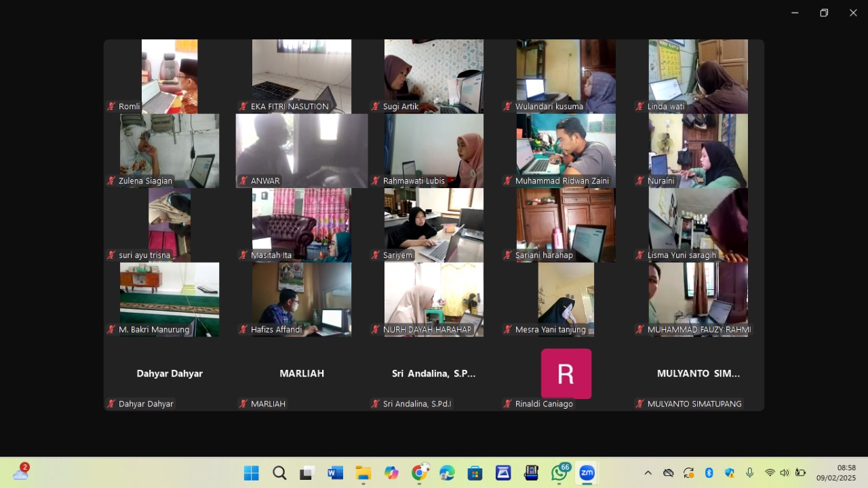Open File Explorer from the taskbar
868x488 pixels.
(x=363, y=473)
